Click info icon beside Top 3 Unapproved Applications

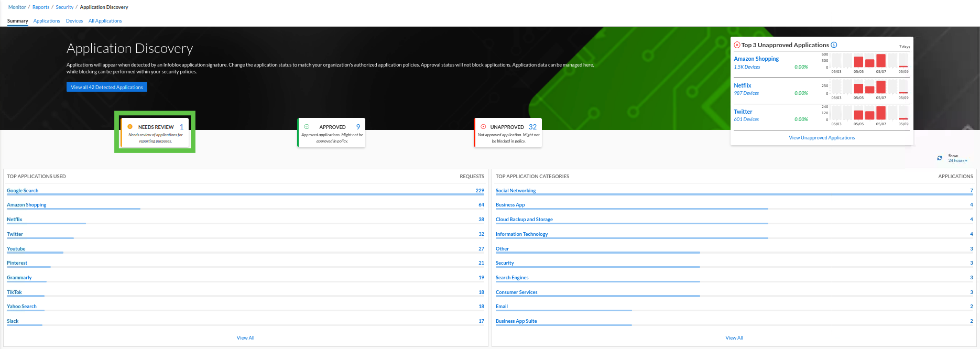coord(834,45)
